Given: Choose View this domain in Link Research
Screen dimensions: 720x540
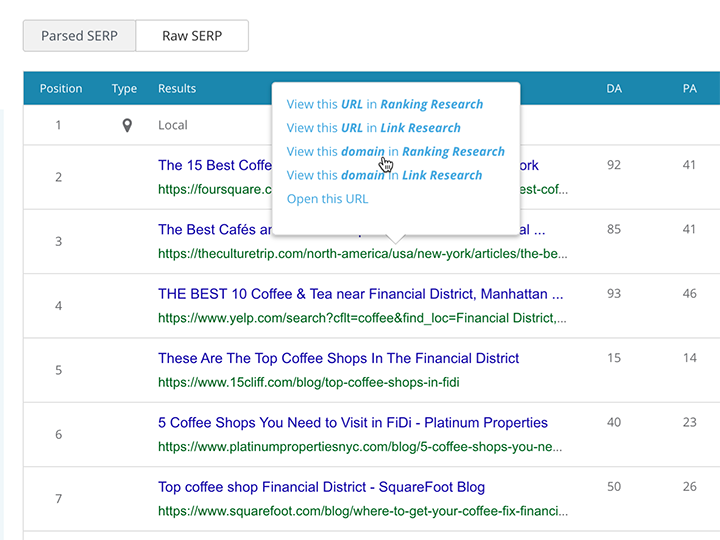Looking at the screenshot, I should coord(384,175).
